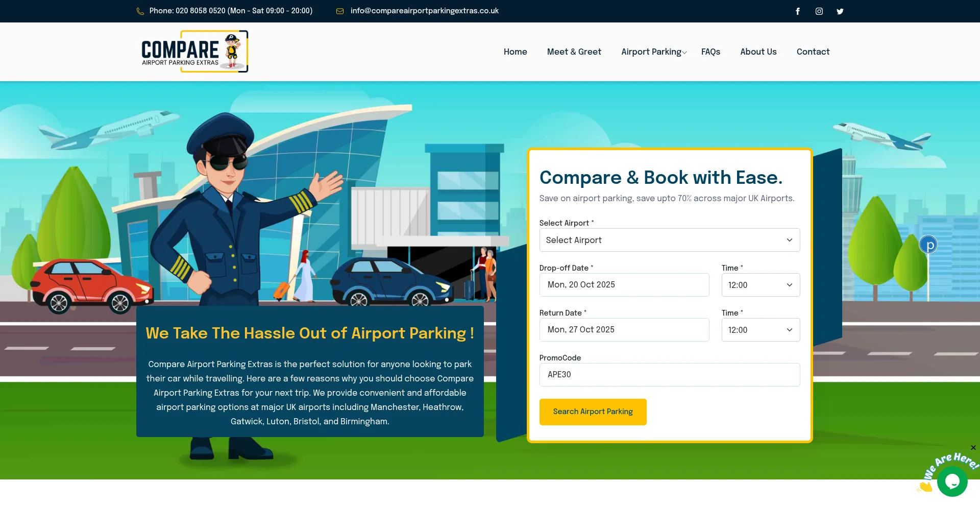Click the Drop-off Date field
The height and width of the screenshot is (507, 980).
(x=624, y=285)
